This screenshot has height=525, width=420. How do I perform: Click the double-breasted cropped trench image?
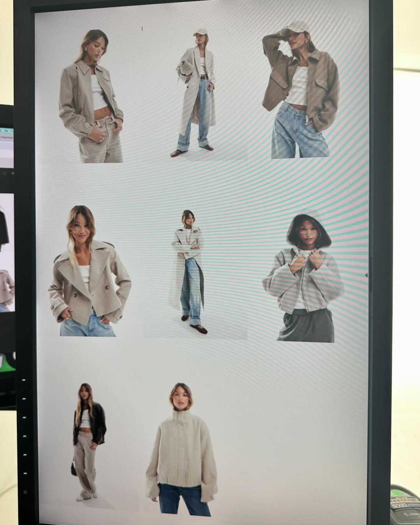(x=90, y=271)
